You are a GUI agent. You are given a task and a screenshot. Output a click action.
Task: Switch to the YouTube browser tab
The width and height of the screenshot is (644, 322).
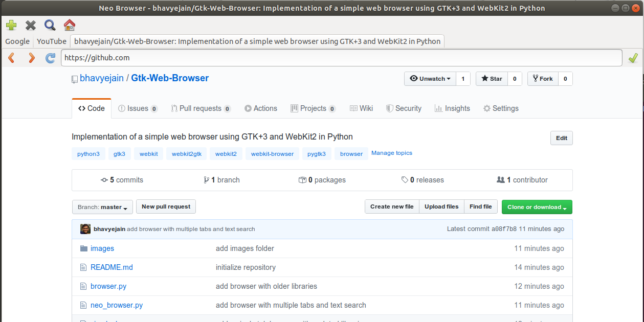coord(52,41)
